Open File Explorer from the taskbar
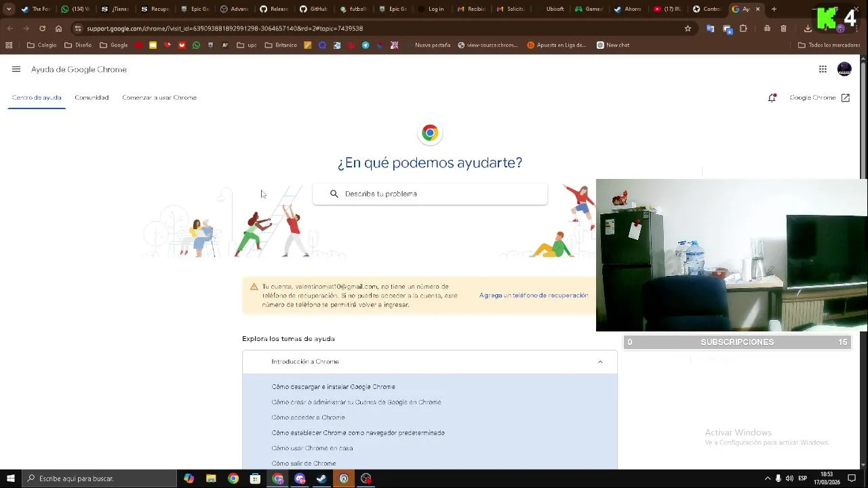The width and height of the screenshot is (868, 488). tap(211, 479)
